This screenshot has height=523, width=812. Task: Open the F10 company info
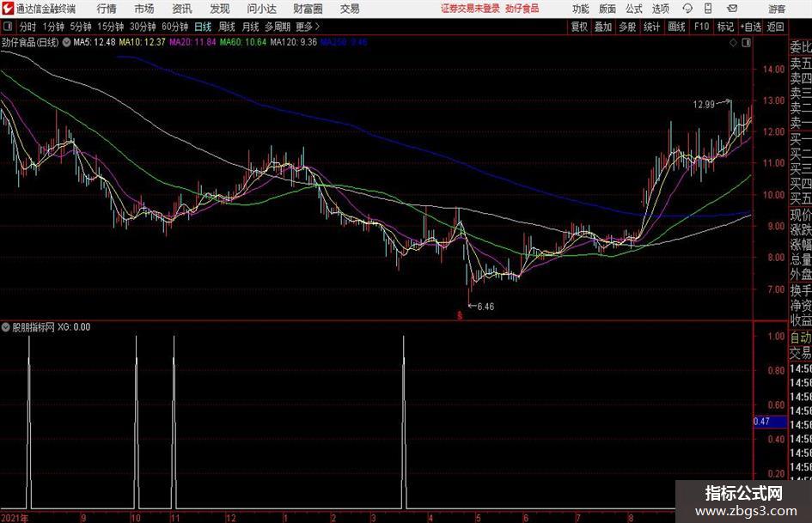pyautogui.click(x=701, y=27)
